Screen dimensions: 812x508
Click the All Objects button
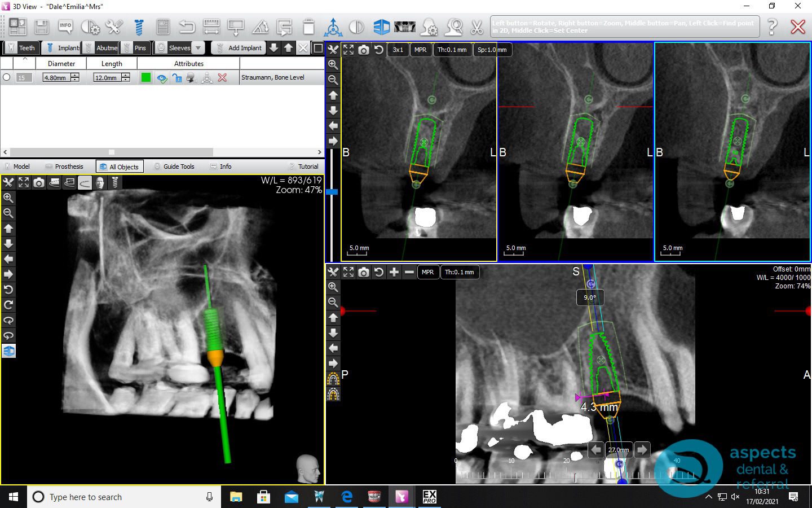[x=119, y=167]
